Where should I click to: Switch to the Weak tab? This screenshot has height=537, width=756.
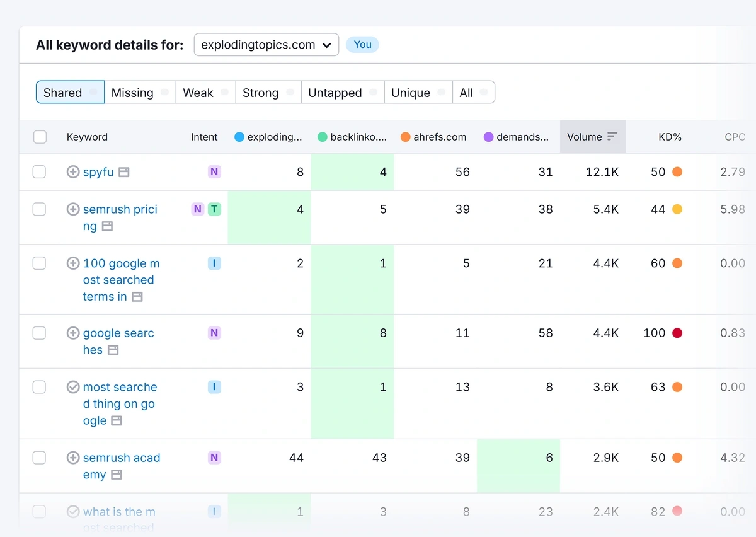pos(205,93)
